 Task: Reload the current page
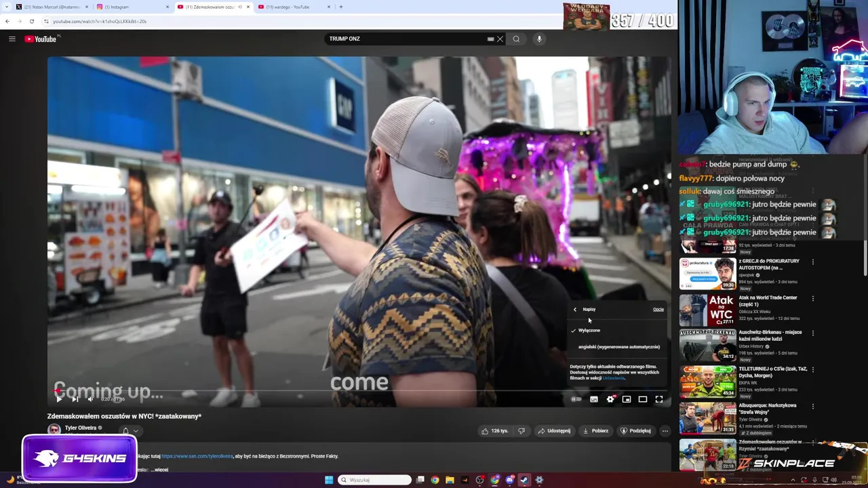pyautogui.click(x=31, y=21)
